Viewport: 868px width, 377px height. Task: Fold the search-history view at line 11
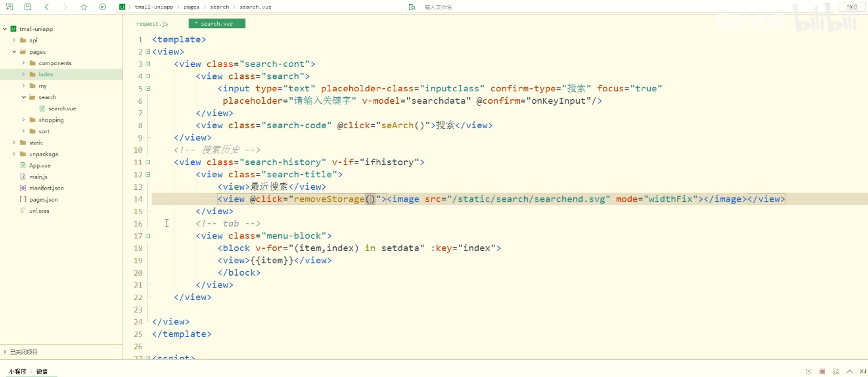[x=147, y=162]
